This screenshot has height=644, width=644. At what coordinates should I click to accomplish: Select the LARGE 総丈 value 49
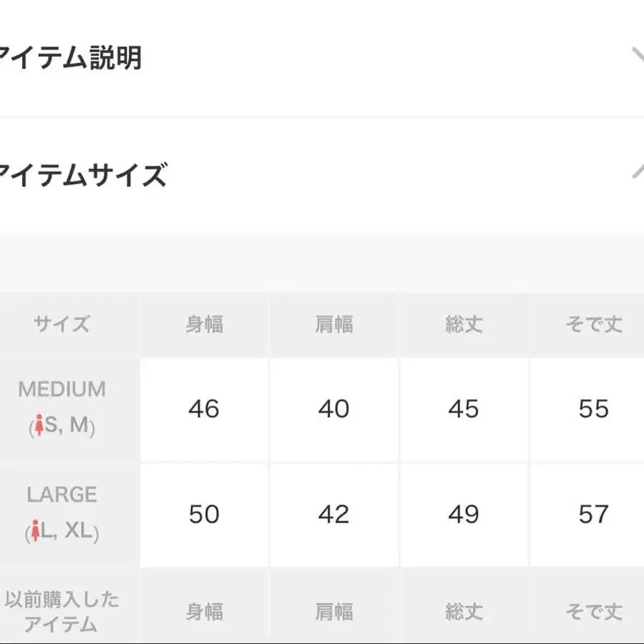(x=464, y=514)
